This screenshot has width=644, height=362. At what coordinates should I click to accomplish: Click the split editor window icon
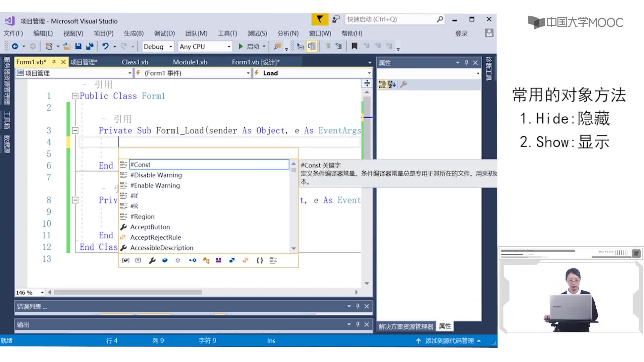pos(367,83)
